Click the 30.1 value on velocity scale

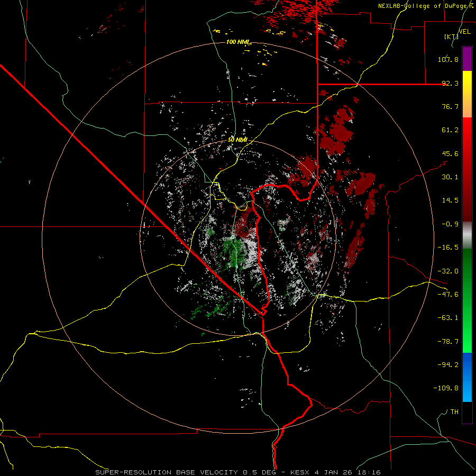(450, 177)
